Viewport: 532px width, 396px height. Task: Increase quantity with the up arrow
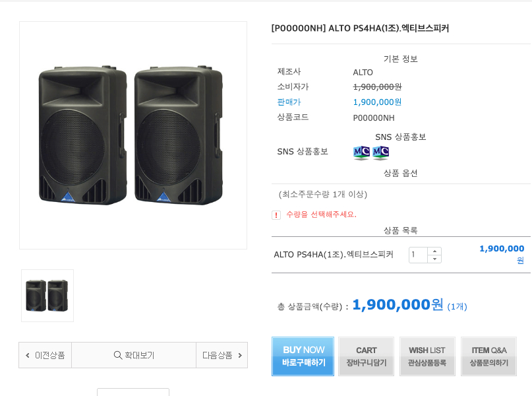[434, 251]
